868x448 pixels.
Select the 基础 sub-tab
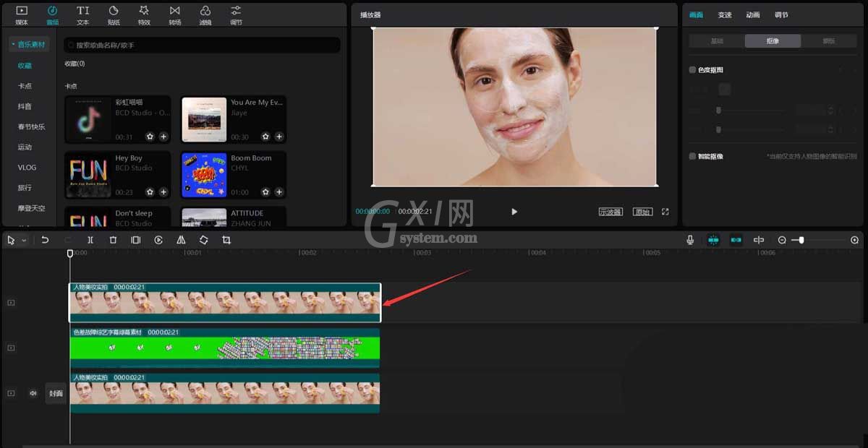pos(717,41)
